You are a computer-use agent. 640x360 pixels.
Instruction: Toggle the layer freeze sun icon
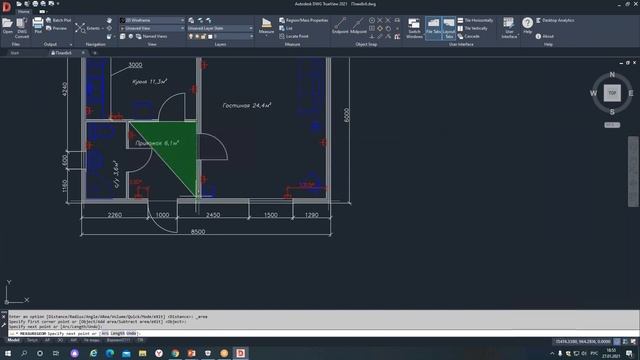(197, 36)
